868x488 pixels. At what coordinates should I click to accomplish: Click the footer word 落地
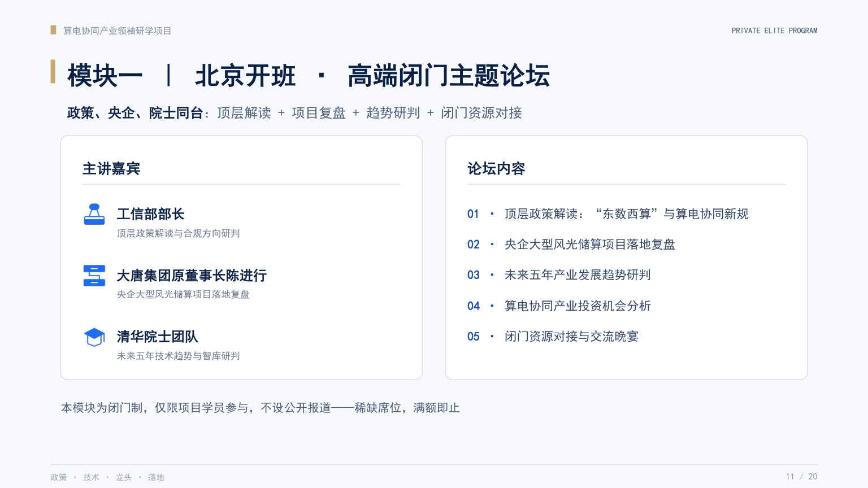(x=156, y=477)
